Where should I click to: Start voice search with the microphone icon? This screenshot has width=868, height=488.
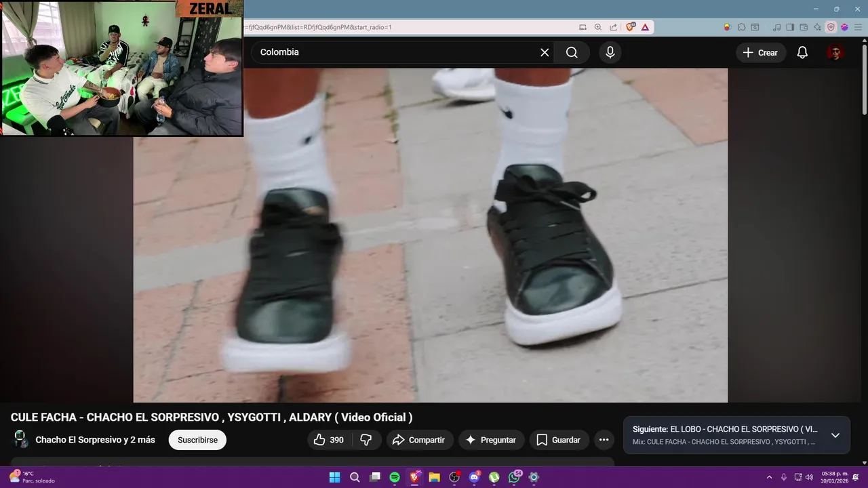pyautogui.click(x=610, y=52)
